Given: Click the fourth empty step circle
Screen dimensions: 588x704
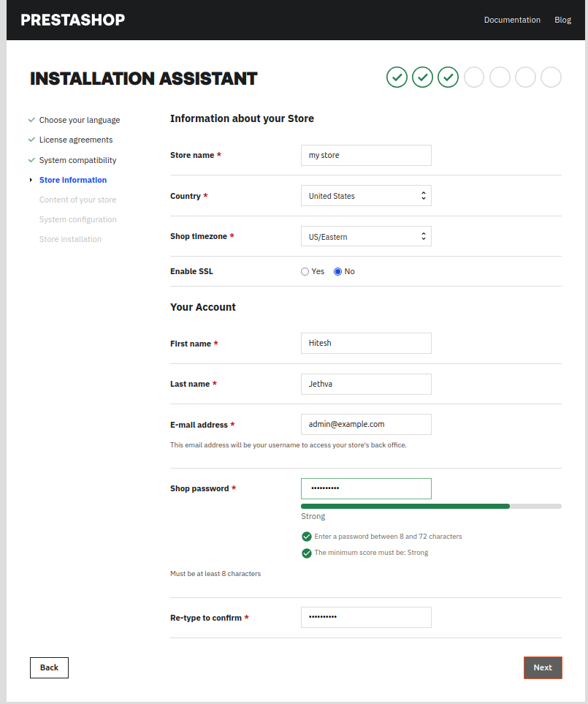Looking at the screenshot, I should click(474, 77).
